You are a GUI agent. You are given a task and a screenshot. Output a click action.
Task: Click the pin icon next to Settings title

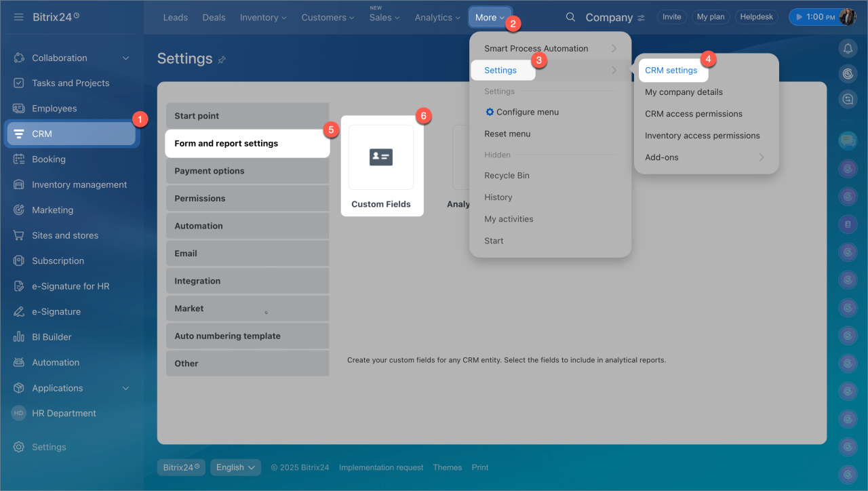[222, 60]
